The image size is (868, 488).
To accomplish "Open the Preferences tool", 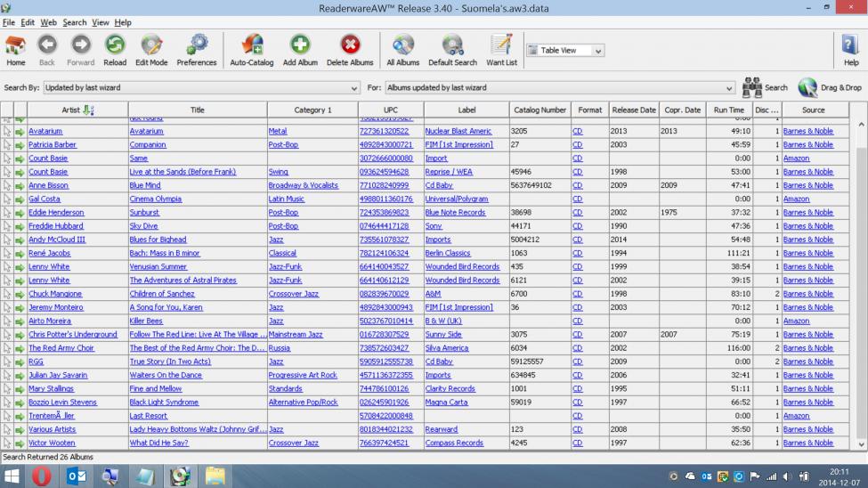I will tap(197, 49).
